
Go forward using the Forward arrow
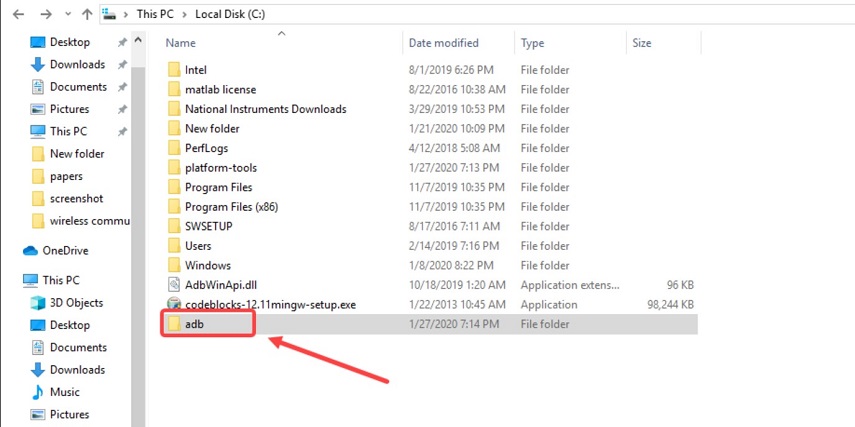[x=46, y=14]
